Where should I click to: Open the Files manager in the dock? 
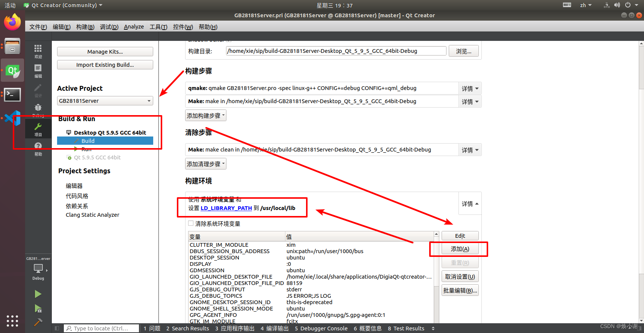tap(12, 46)
